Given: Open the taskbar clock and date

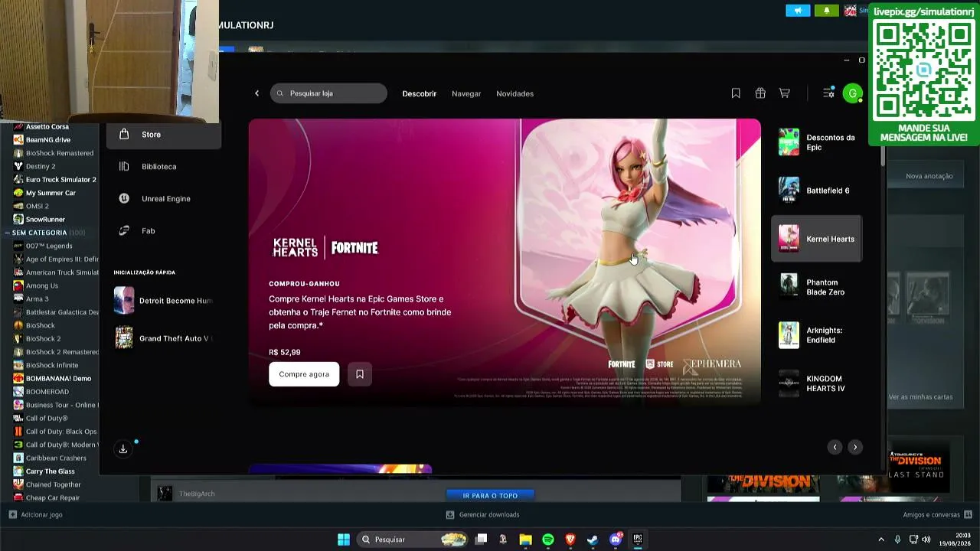Looking at the screenshot, I should [955, 540].
